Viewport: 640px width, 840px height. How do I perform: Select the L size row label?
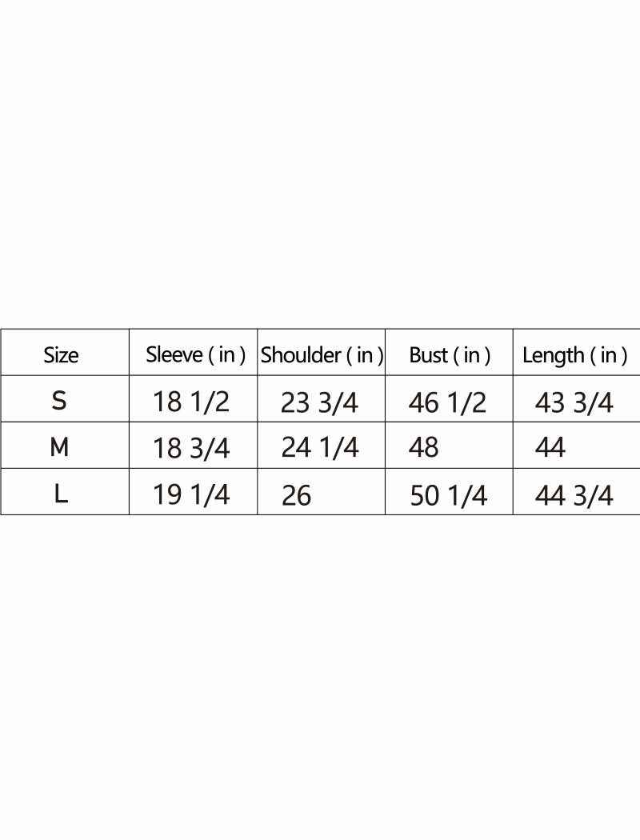pos(61,494)
